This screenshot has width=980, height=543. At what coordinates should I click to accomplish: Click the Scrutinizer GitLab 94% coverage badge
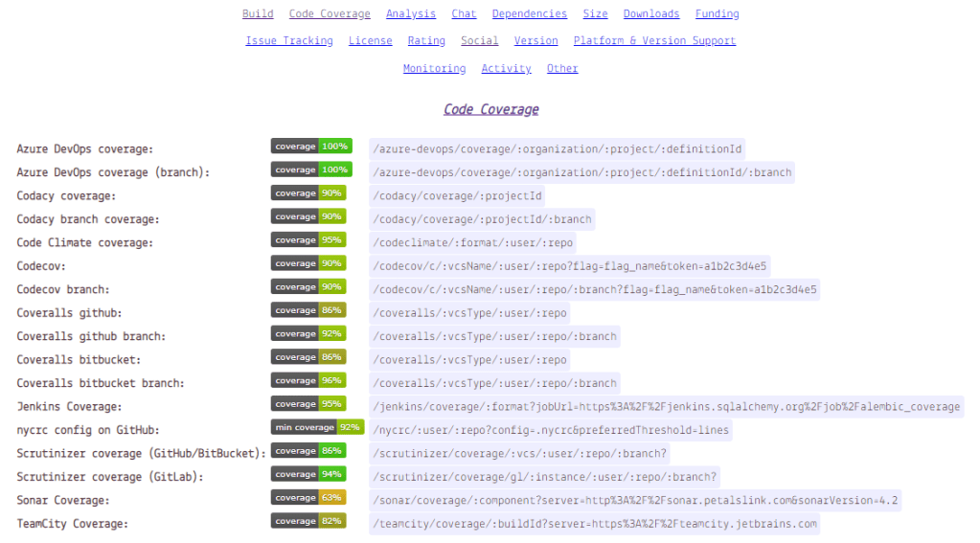pos(308,474)
